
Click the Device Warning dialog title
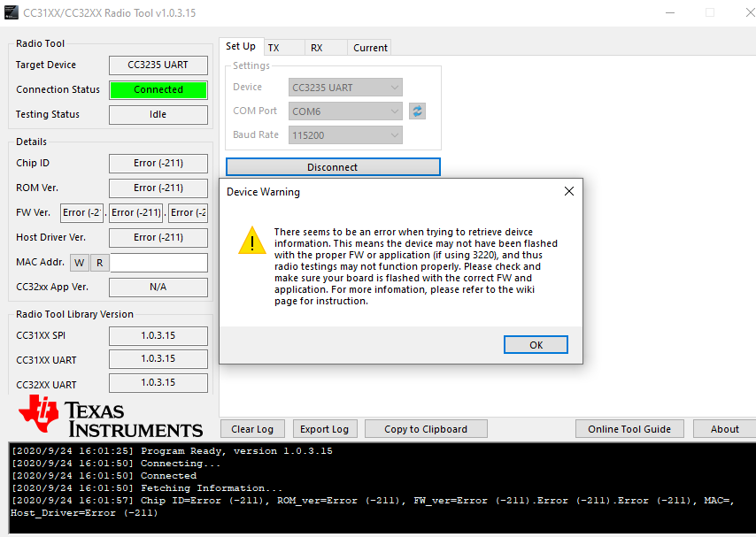(263, 192)
